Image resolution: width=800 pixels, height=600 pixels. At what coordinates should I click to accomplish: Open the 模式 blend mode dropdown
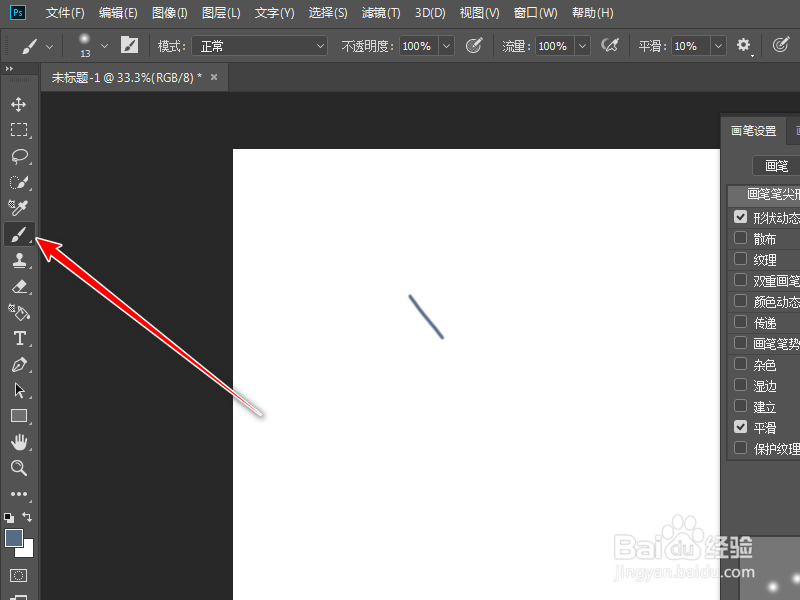pos(260,46)
